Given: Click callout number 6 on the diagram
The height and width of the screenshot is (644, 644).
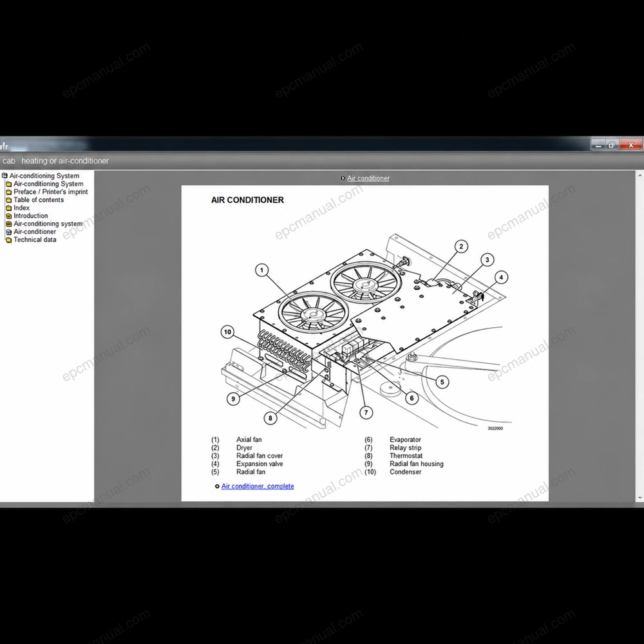Looking at the screenshot, I should tap(412, 398).
